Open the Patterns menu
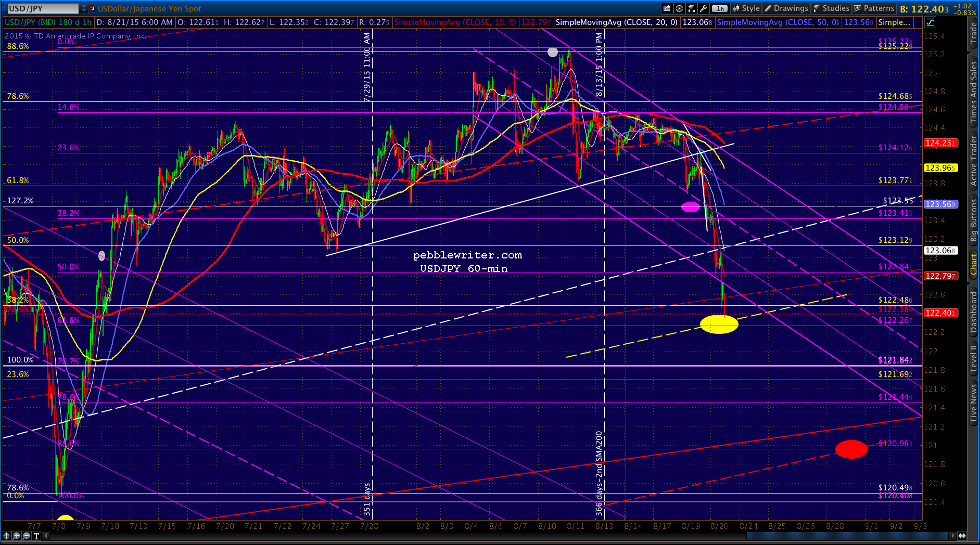Viewport: 980px width, 545px height. coord(874,8)
